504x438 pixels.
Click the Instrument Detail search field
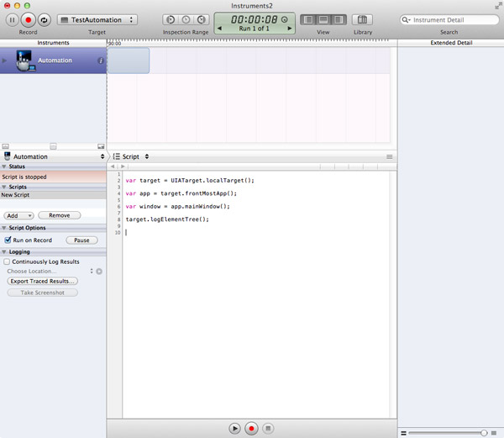click(x=449, y=19)
